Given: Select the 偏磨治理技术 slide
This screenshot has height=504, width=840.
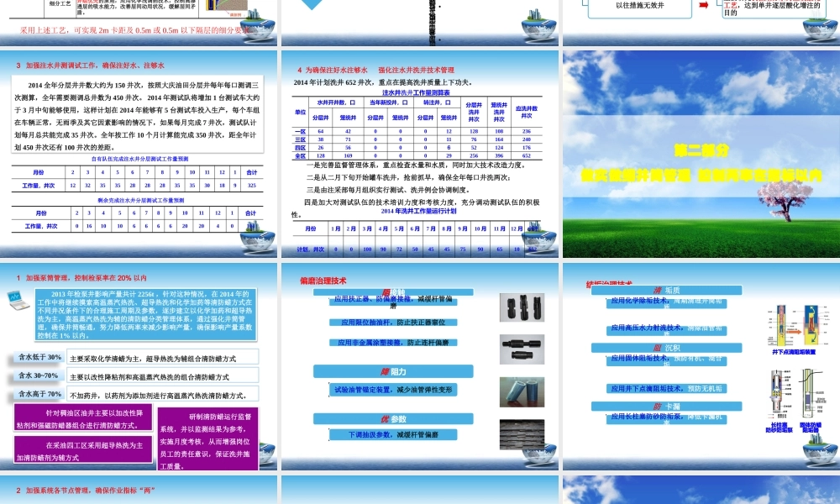Looking at the screenshot, I should [x=420, y=366].
